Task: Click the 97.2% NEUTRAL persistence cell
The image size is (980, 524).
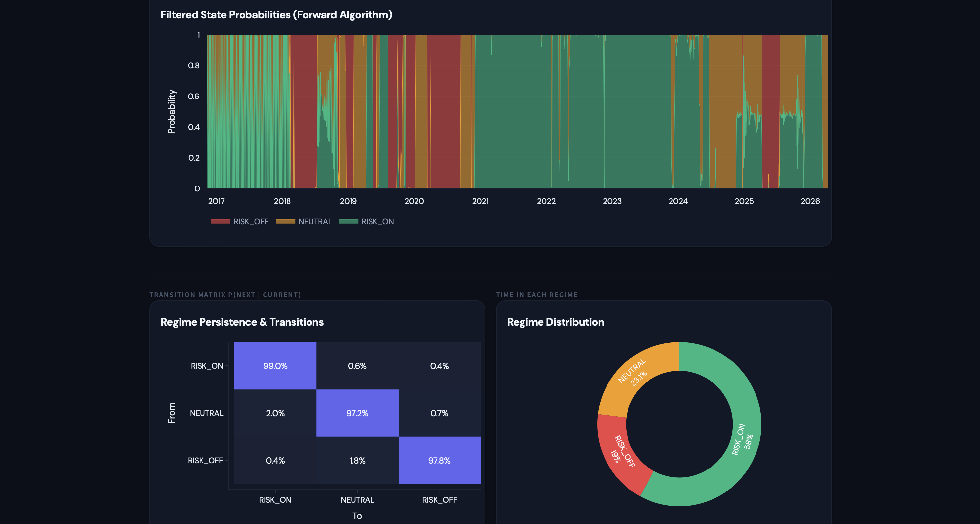Action: pyautogui.click(x=357, y=413)
